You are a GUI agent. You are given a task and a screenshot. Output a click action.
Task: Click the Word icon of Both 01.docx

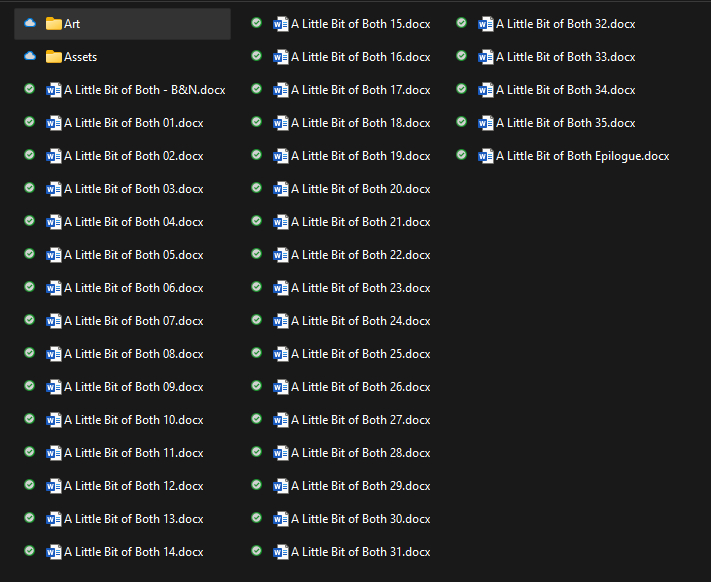point(54,123)
